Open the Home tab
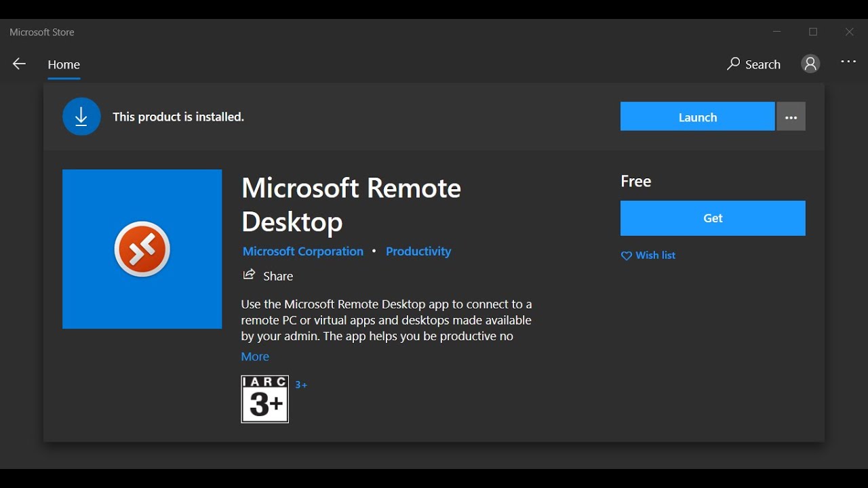868x488 pixels. [64, 64]
